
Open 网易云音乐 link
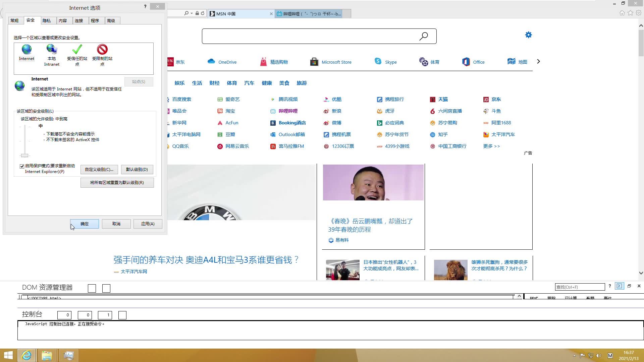coord(237,146)
